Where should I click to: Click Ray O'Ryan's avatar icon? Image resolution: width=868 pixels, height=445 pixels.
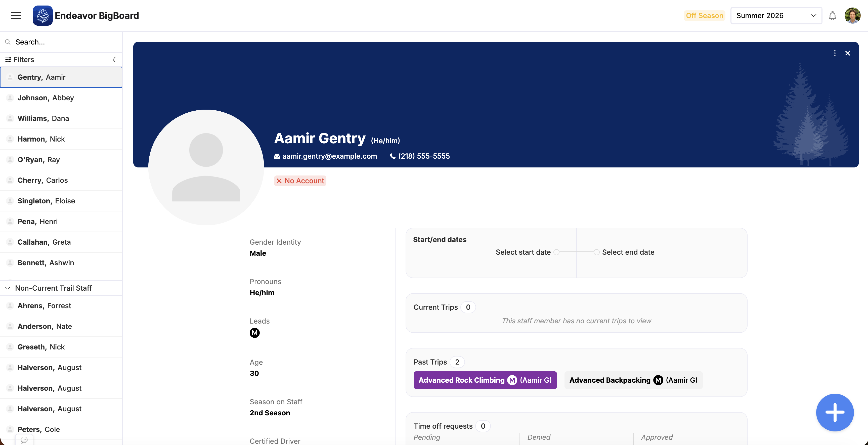point(10,159)
